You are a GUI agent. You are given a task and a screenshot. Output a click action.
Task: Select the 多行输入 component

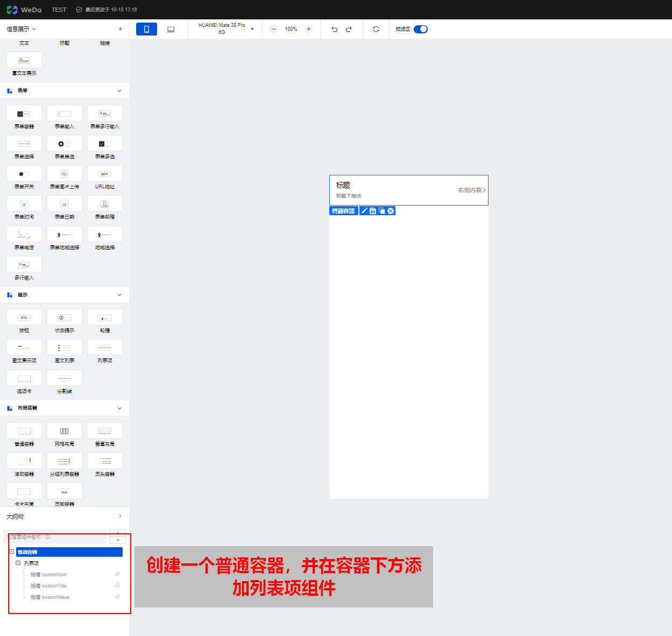(x=24, y=265)
